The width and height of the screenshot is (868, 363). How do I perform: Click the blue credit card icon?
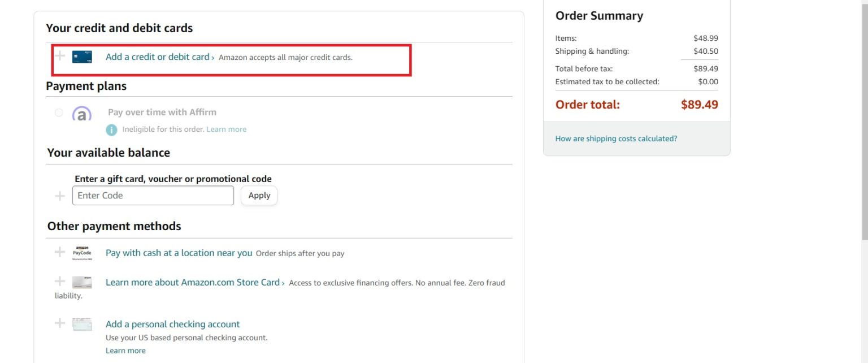click(82, 57)
